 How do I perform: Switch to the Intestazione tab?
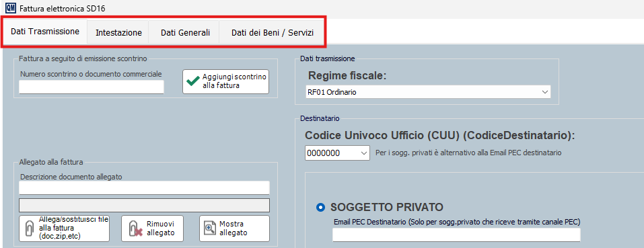pos(118,33)
